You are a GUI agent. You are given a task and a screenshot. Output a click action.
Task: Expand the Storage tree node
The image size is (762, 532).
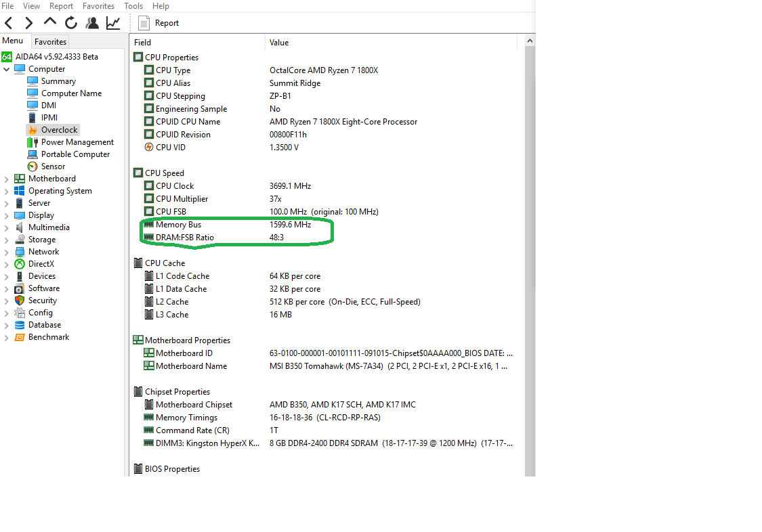6,240
